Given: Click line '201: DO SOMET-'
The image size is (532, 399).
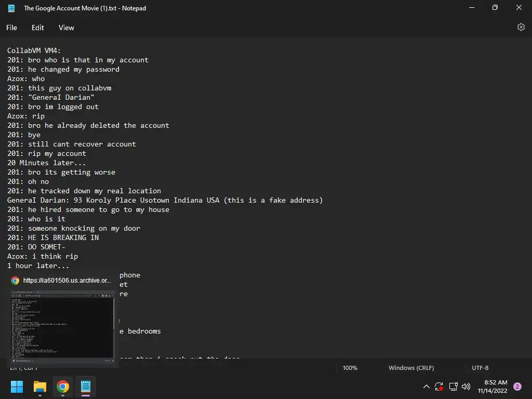Looking at the screenshot, I should (x=36, y=247).
